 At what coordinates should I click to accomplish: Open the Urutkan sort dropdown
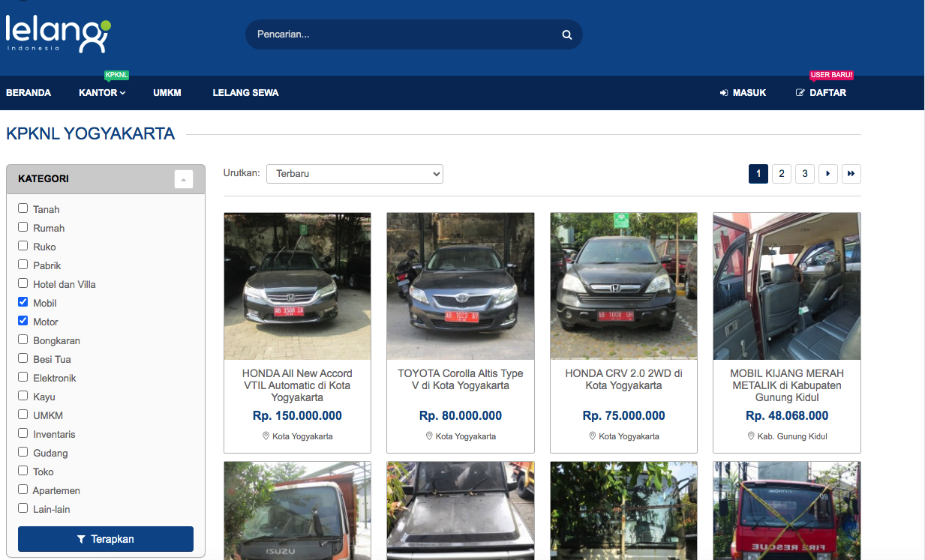[355, 174]
